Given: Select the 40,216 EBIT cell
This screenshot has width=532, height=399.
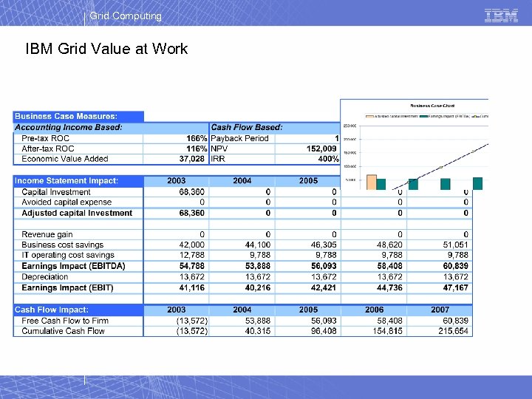Looking at the screenshot, I should point(258,287).
